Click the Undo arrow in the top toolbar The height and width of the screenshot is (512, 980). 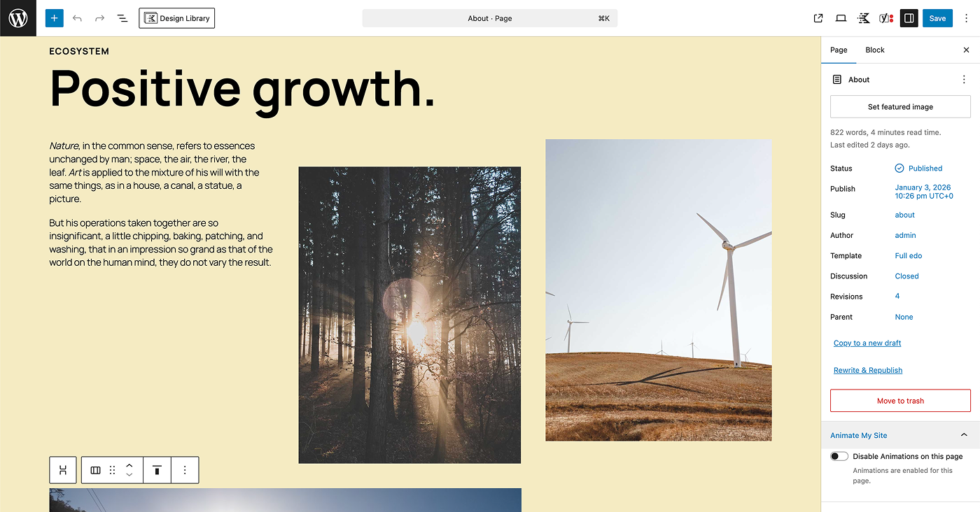pyautogui.click(x=77, y=17)
